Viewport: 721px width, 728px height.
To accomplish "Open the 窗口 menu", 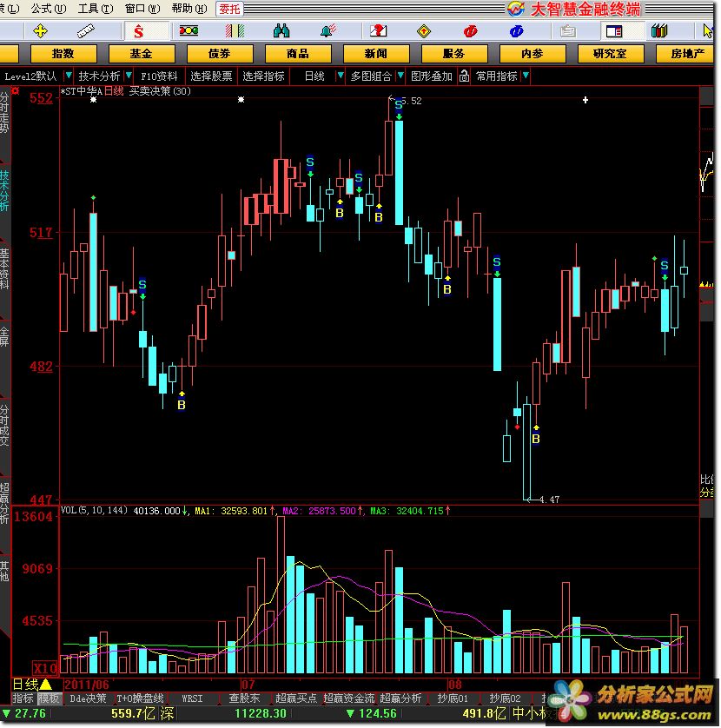I will [142, 9].
